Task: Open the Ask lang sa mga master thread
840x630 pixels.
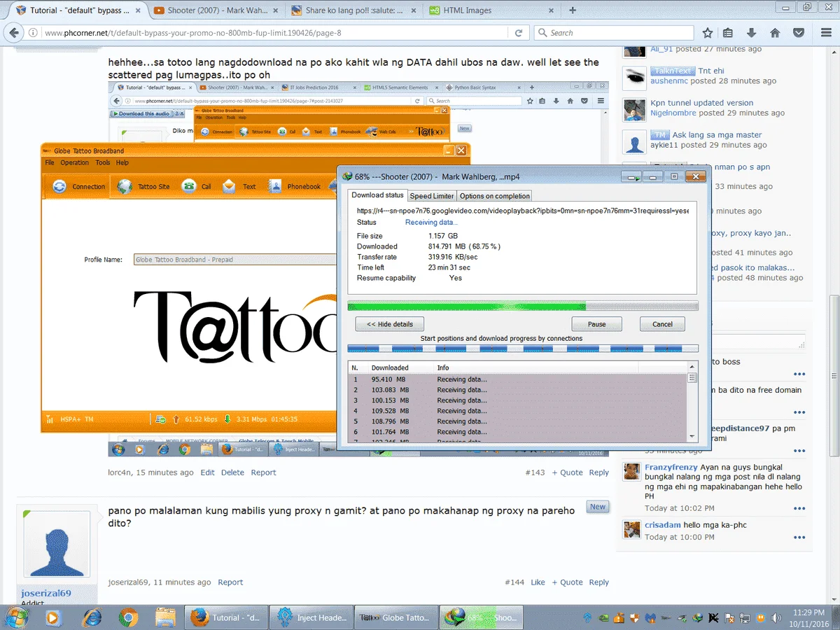Action: tap(717, 135)
